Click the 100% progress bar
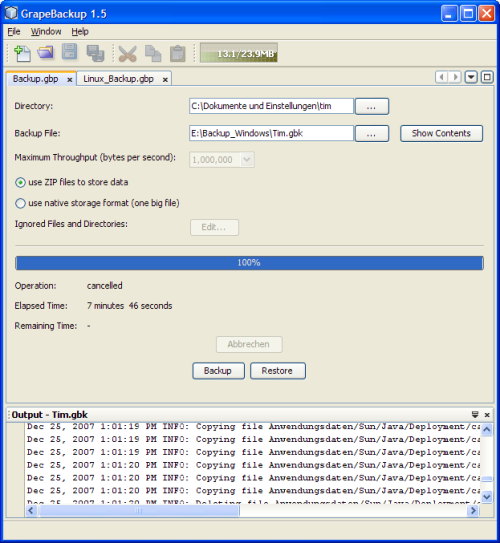This screenshot has height=543, width=500. pyautogui.click(x=249, y=263)
